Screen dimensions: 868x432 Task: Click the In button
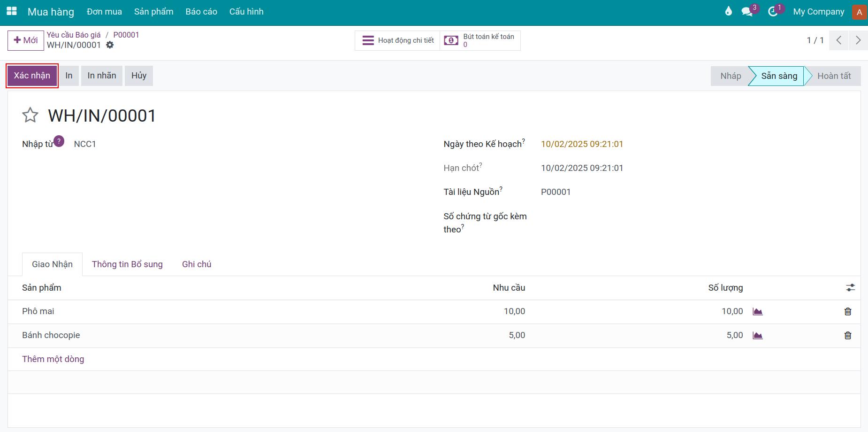click(x=69, y=76)
